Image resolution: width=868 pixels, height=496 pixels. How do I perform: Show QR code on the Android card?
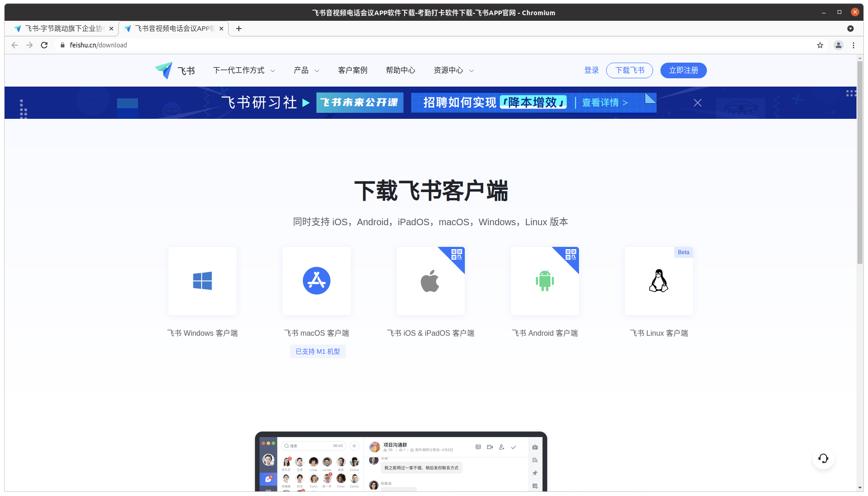[571, 254]
